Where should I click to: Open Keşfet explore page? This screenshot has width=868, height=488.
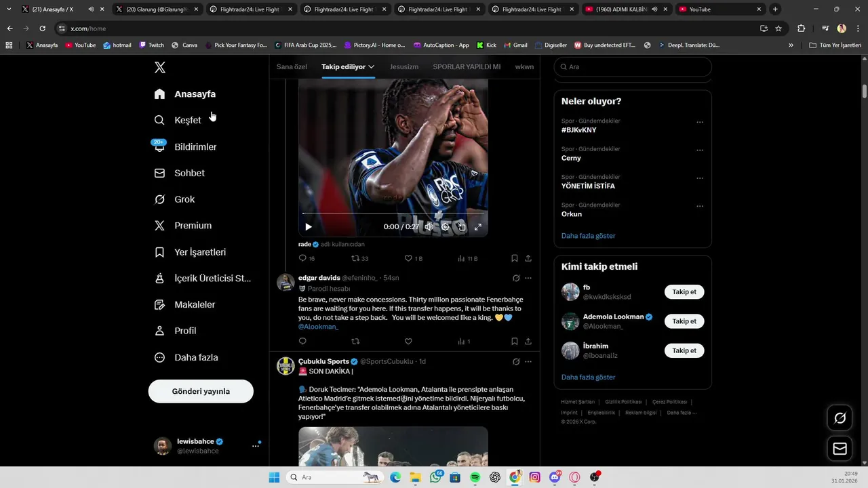click(x=178, y=120)
